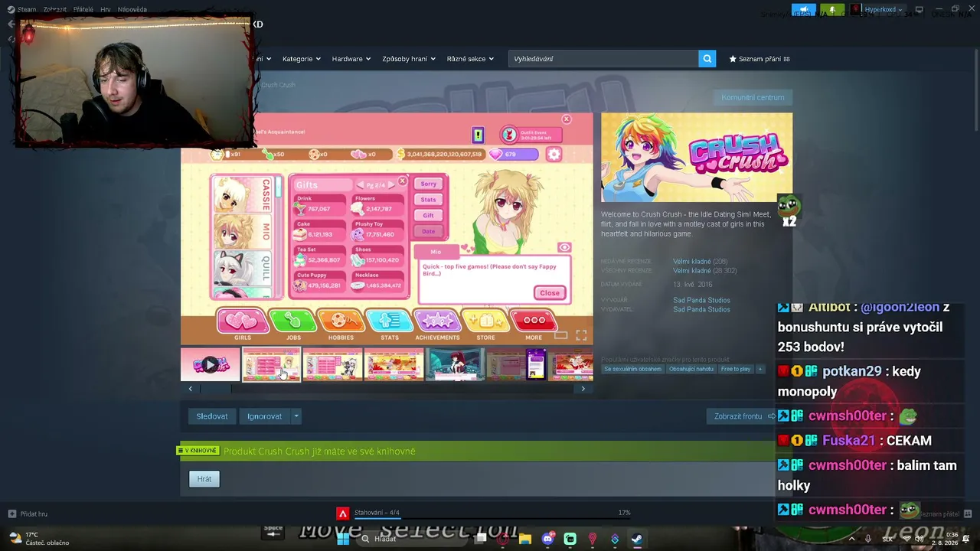
Task: Open Discord from the taskbar
Action: [547, 539]
